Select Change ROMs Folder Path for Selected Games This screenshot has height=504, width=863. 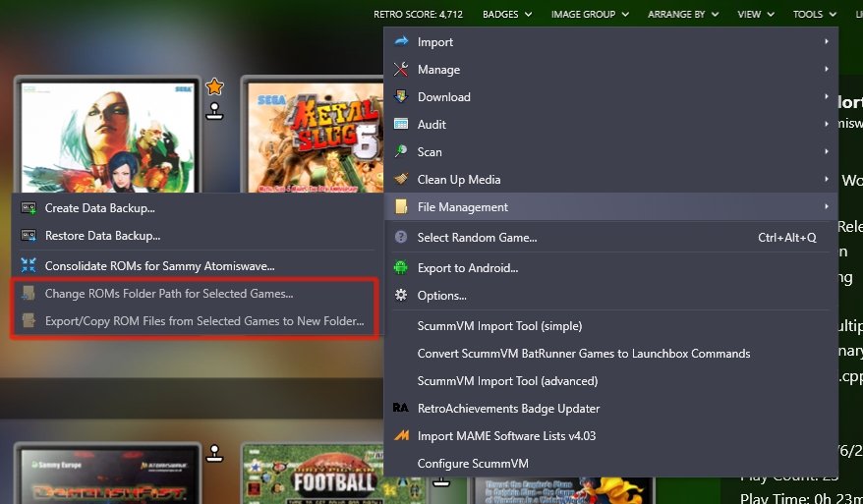coord(196,294)
